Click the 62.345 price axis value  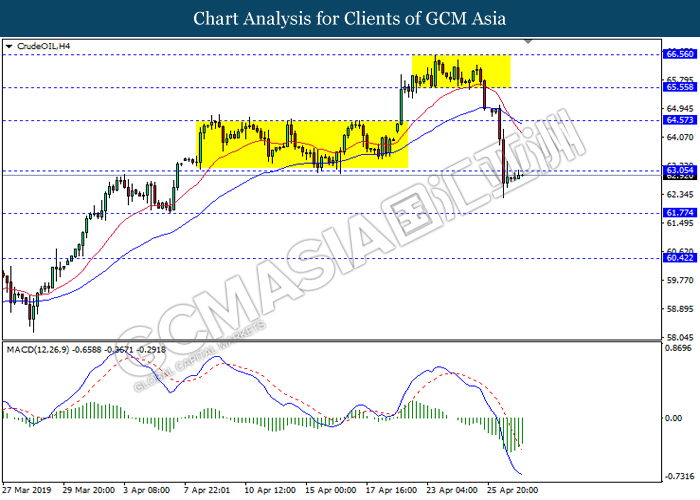(x=680, y=194)
